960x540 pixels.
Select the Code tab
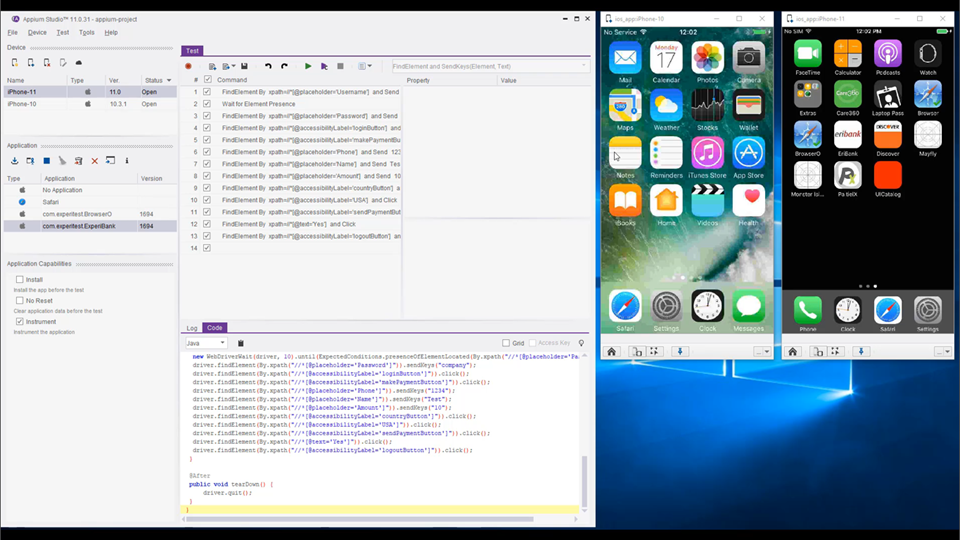pos(215,328)
